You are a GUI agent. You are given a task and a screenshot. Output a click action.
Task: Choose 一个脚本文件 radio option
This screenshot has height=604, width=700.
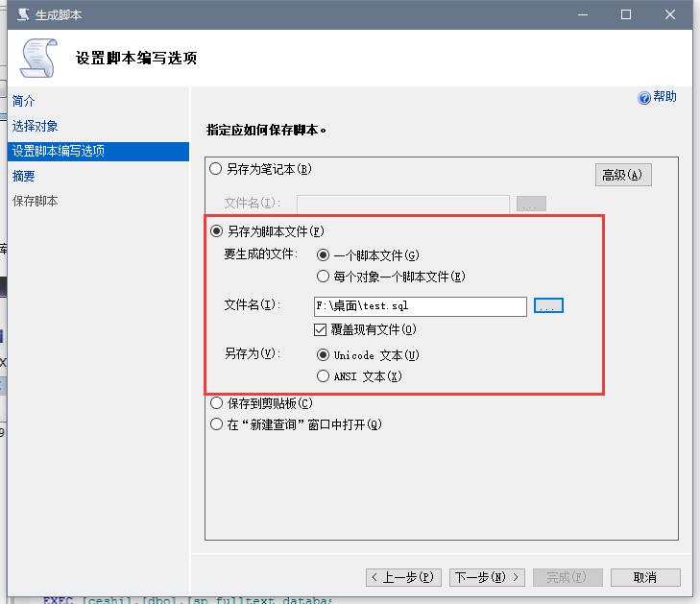coord(323,255)
